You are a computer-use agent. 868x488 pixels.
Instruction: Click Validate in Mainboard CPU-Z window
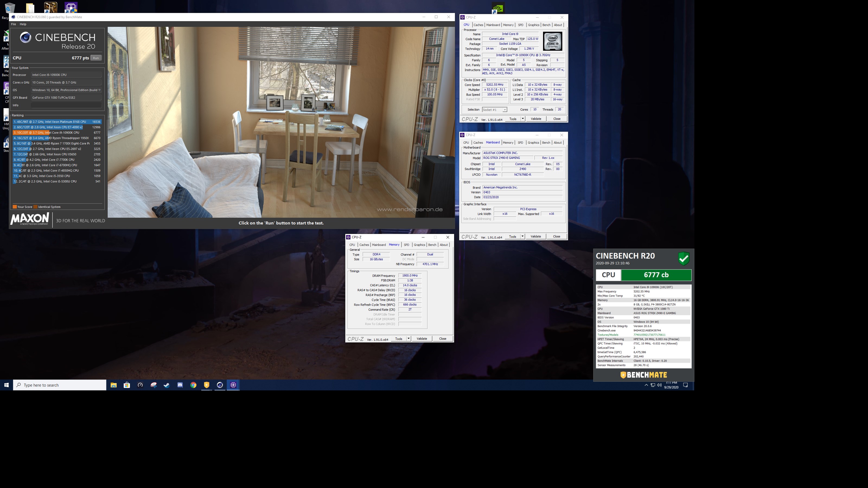click(x=535, y=236)
